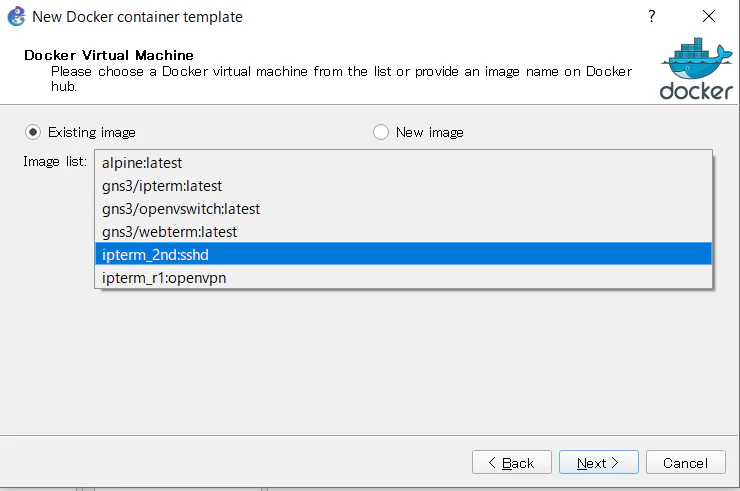The width and height of the screenshot is (740, 491).
Task: Open the help question mark button
Action: 652,17
